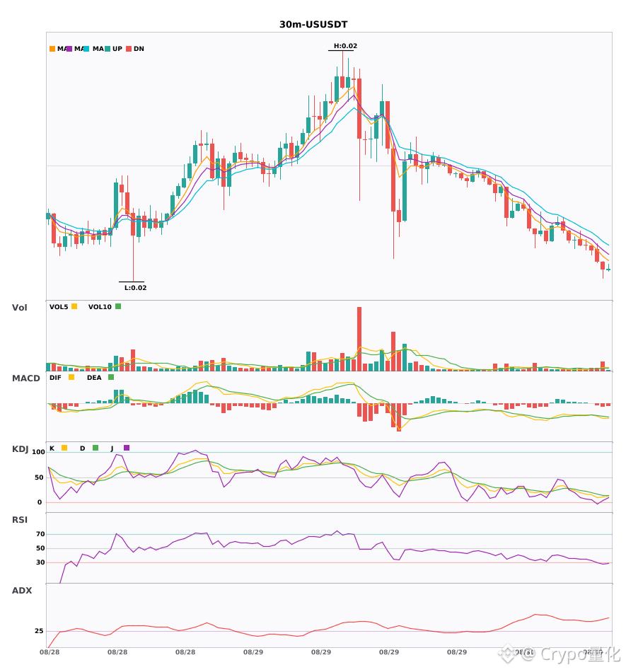This screenshot has width=626, height=672.
Task: Select the ADX panel label
Action: click(22, 591)
